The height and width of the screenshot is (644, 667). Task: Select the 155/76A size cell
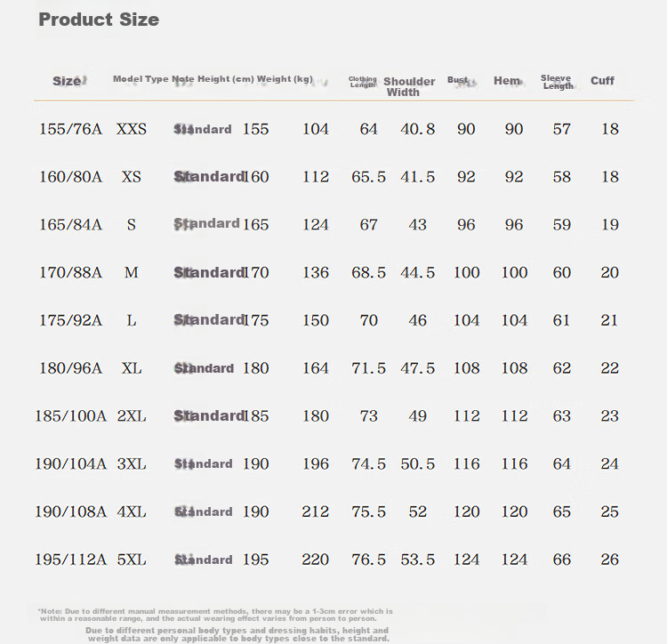(70, 129)
